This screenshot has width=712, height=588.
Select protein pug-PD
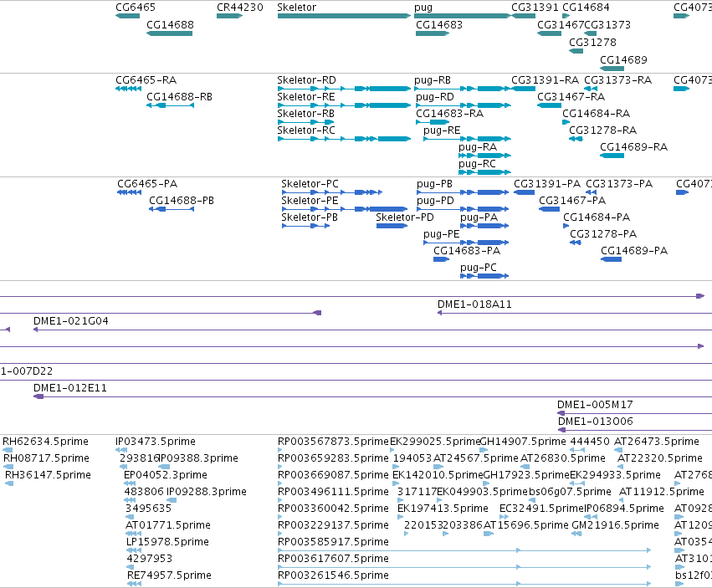click(x=463, y=209)
